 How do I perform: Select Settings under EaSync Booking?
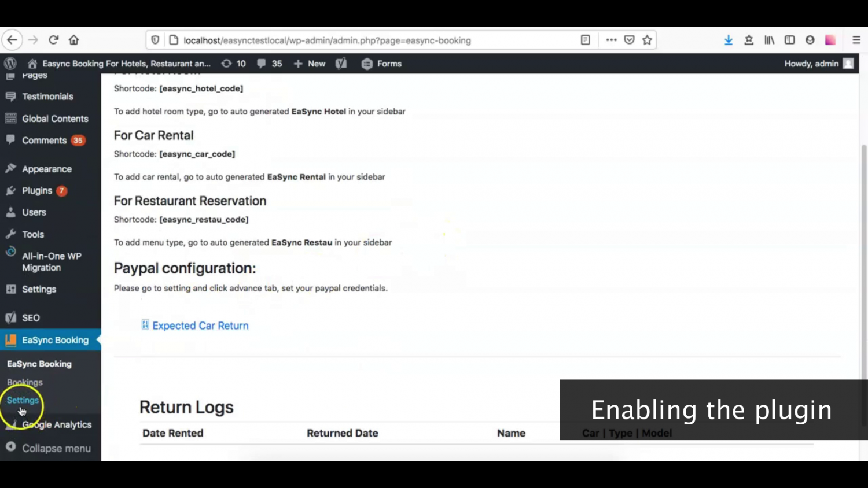23,400
